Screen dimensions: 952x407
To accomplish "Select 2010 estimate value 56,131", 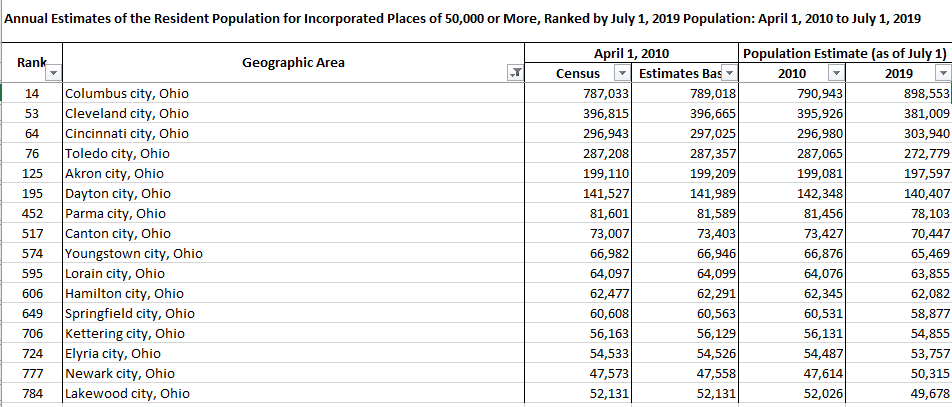I will coord(792,334).
